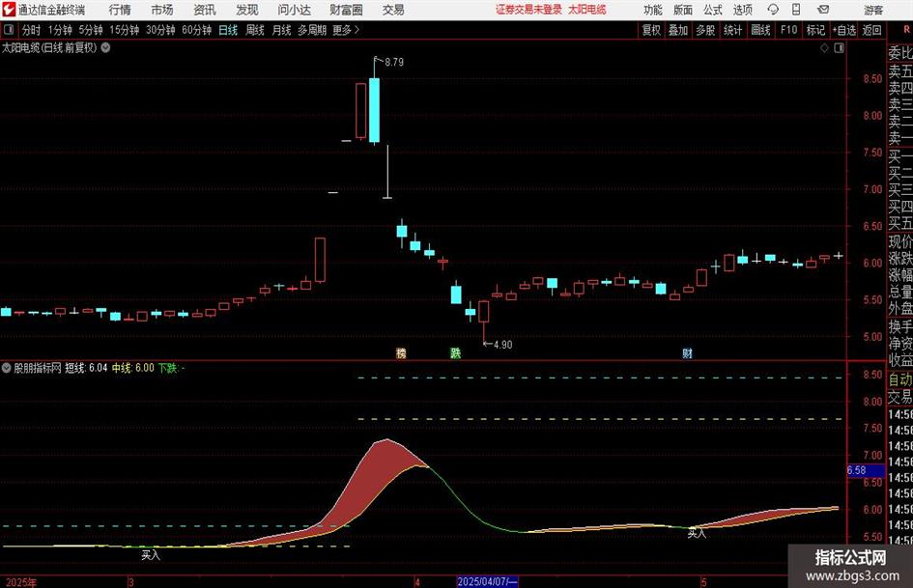Expand the 太阳电缆 chart title dropdown
Screen dimensions: 913x588
[105, 47]
